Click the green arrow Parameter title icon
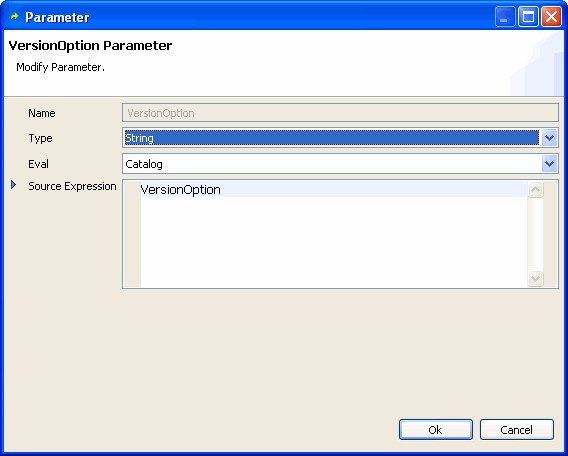The width and height of the screenshot is (568, 456). (14, 17)
